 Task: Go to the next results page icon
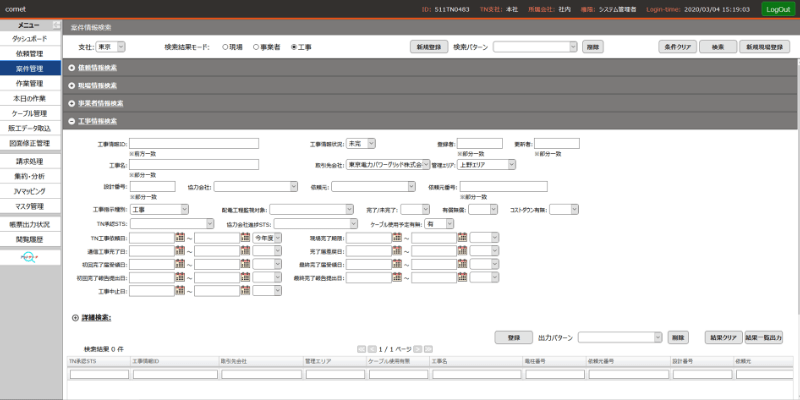click(x=417, y=349)
